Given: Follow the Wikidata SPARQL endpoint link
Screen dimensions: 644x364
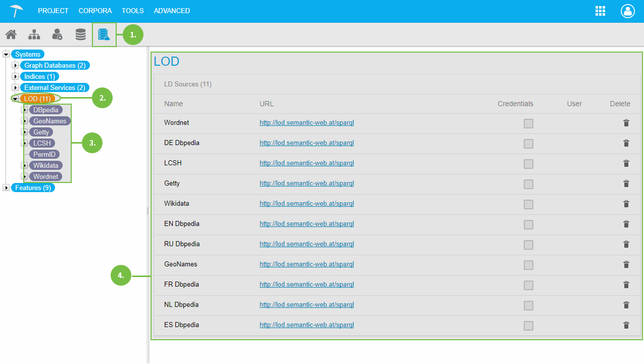Looking at the screenshot, I should tap(307, 203).
